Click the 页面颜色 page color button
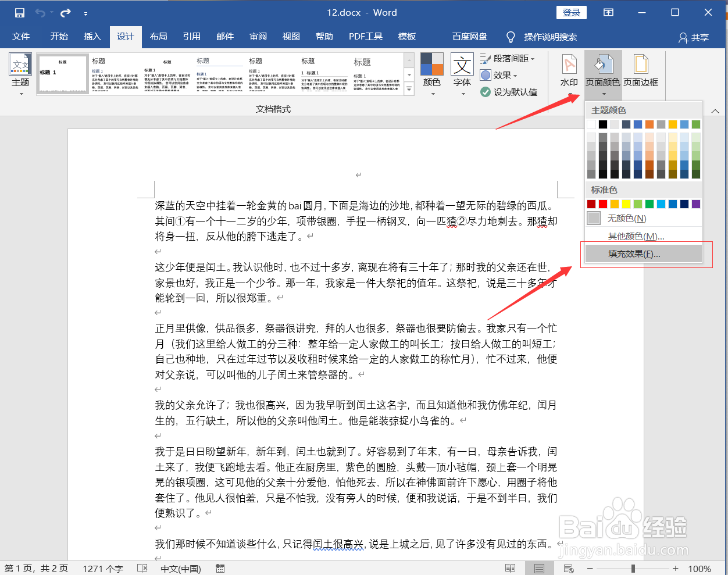This screenshot has width=728, height=575. tap(603, 74)
